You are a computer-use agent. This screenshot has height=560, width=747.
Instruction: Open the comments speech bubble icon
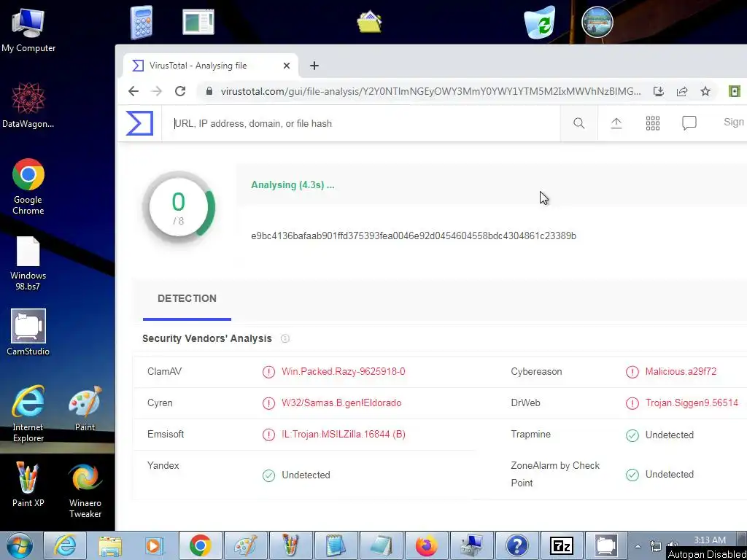(689, 123)
